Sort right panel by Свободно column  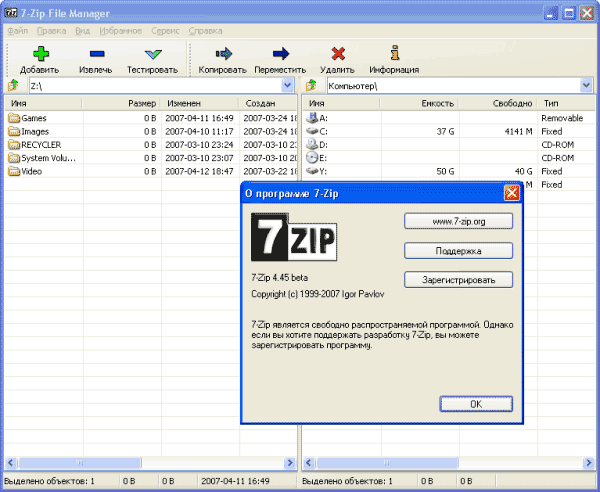click(x=498, y=103)
